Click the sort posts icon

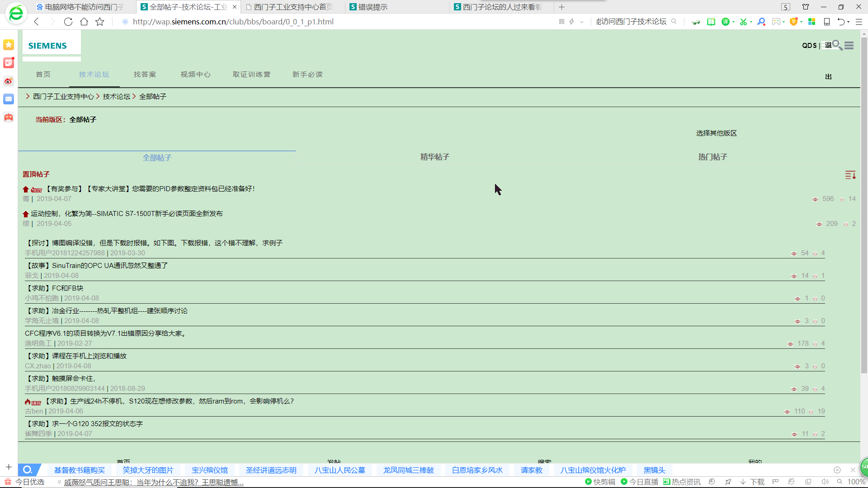pyautogui.click(x=850, y=175)
